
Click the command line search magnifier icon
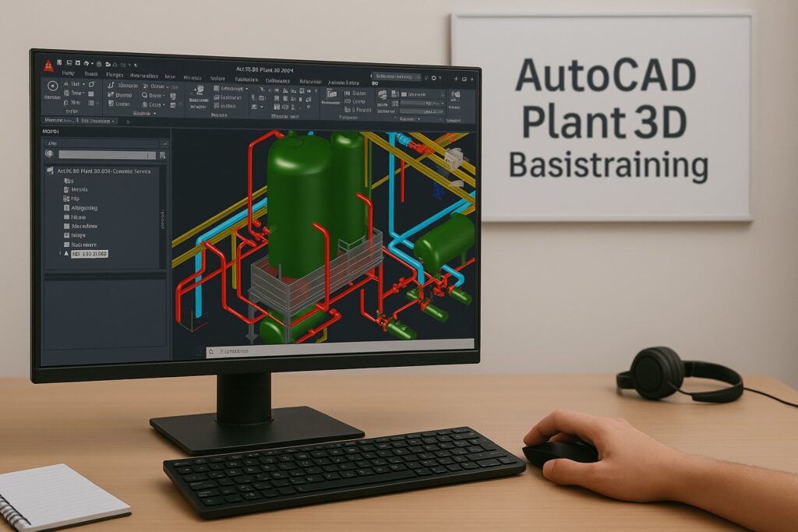[210, 352]
